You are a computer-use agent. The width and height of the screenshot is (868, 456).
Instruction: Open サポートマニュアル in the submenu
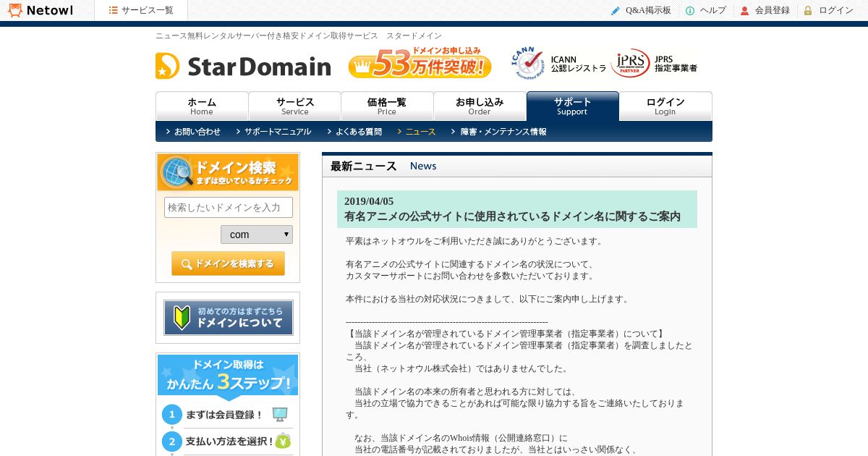point(273,132)
